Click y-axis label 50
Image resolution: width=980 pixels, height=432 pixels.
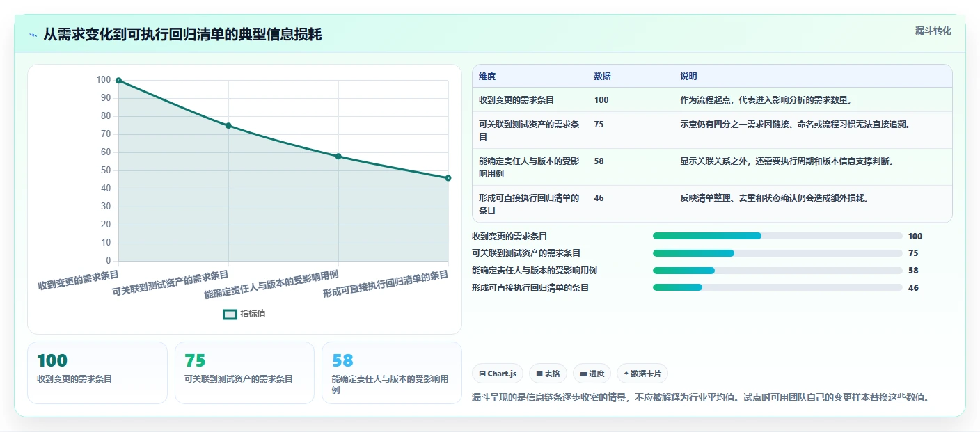pos(105,170)
